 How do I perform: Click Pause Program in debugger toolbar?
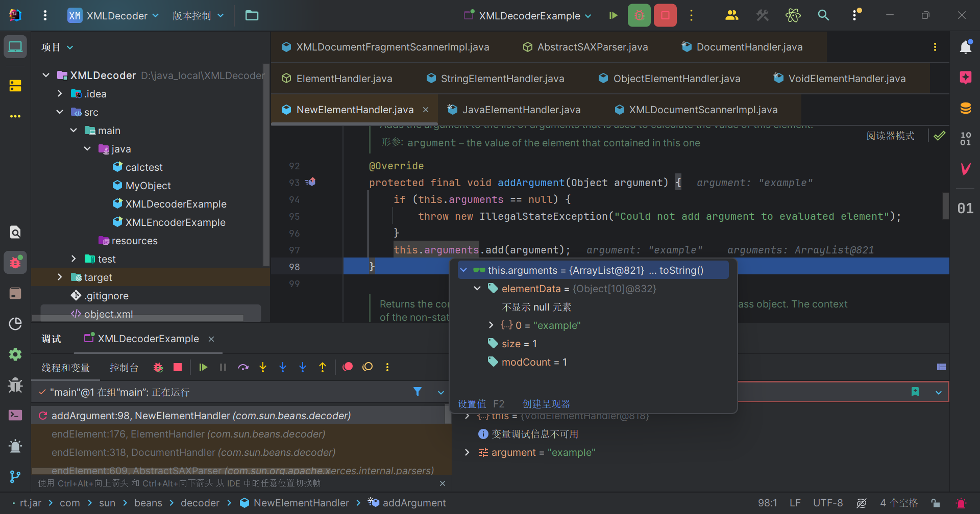point(223,367)
